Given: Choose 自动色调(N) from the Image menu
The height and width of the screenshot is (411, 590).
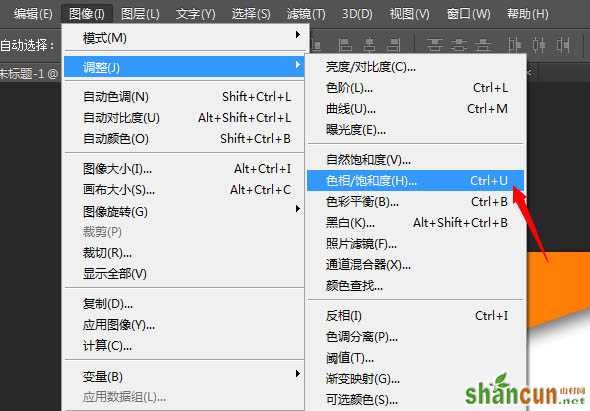Looking at the screenshot, I should pyautogui.click(x=184, y=97).
